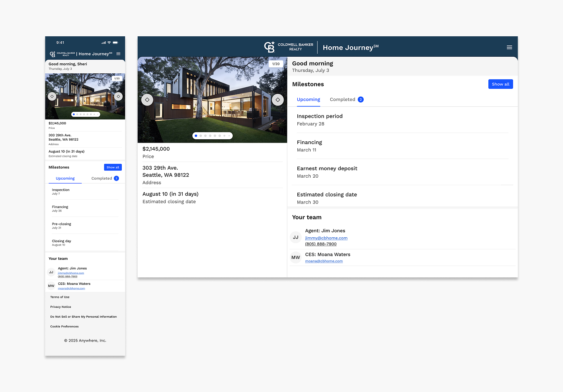Select Completed tab in mobile view
563x392 pixels.
[x=105, y=178]
